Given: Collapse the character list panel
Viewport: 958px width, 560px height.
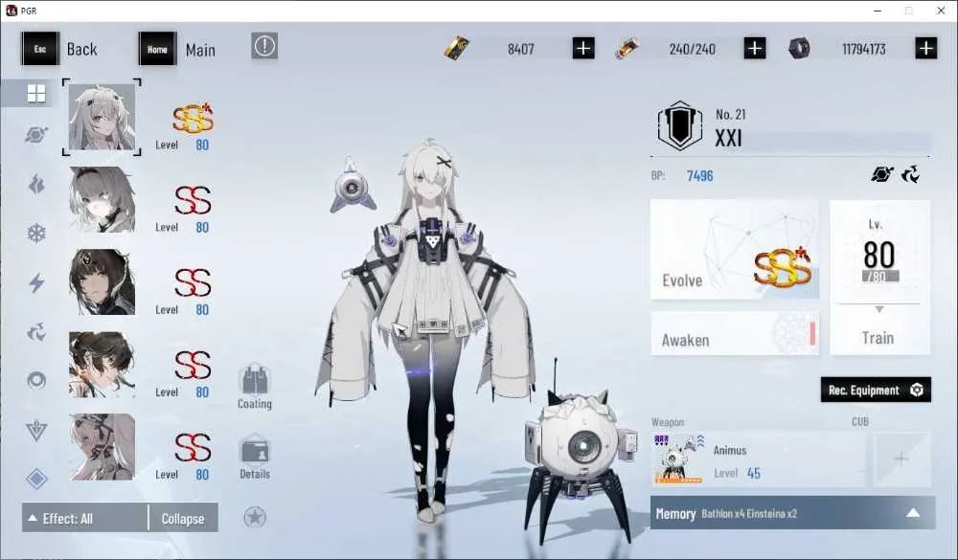Looking at the screenshot, I should [183, 518].
